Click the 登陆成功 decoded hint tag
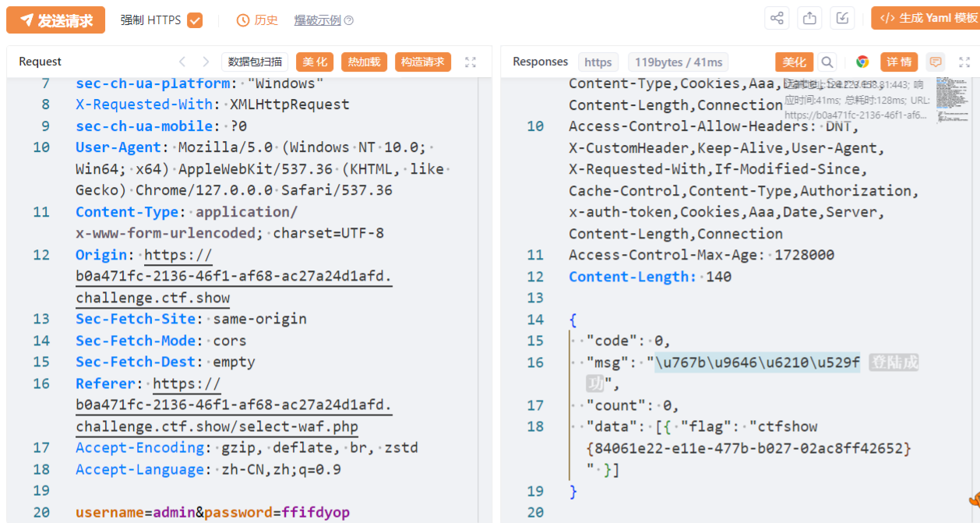This screenshot has height=523, width=980. coord(894,362)
